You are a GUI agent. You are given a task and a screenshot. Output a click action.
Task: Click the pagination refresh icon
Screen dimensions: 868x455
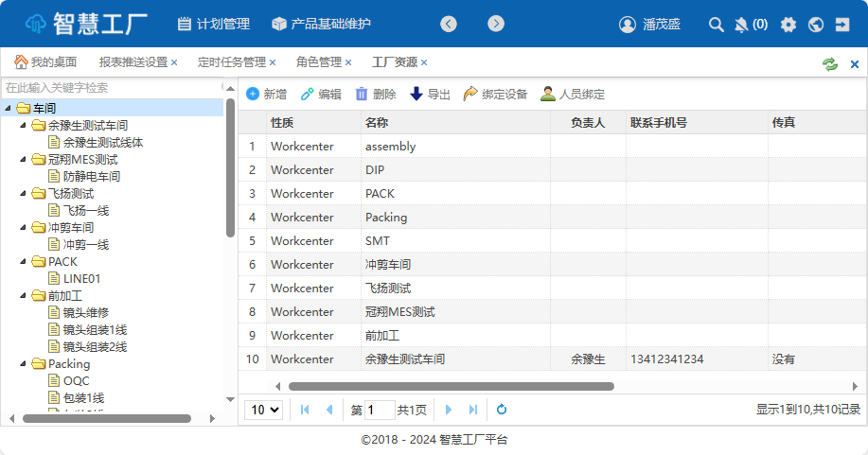(502, 410)
